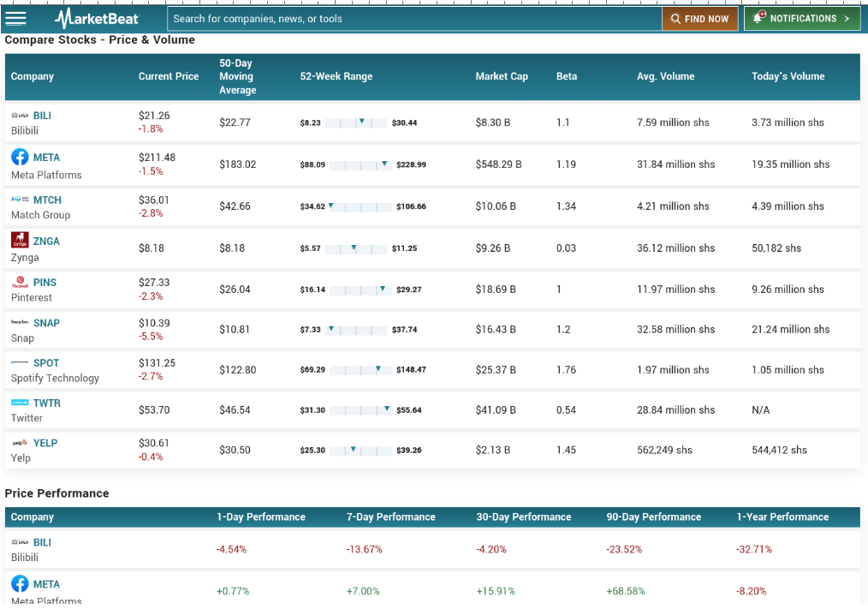Click the Twitter logo icon

click(x=20, y=403)
